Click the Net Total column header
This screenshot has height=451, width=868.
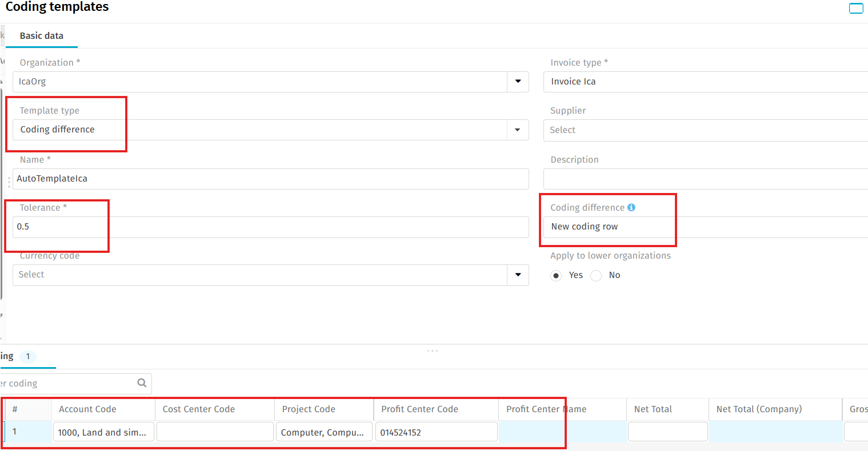click(653, 409)
